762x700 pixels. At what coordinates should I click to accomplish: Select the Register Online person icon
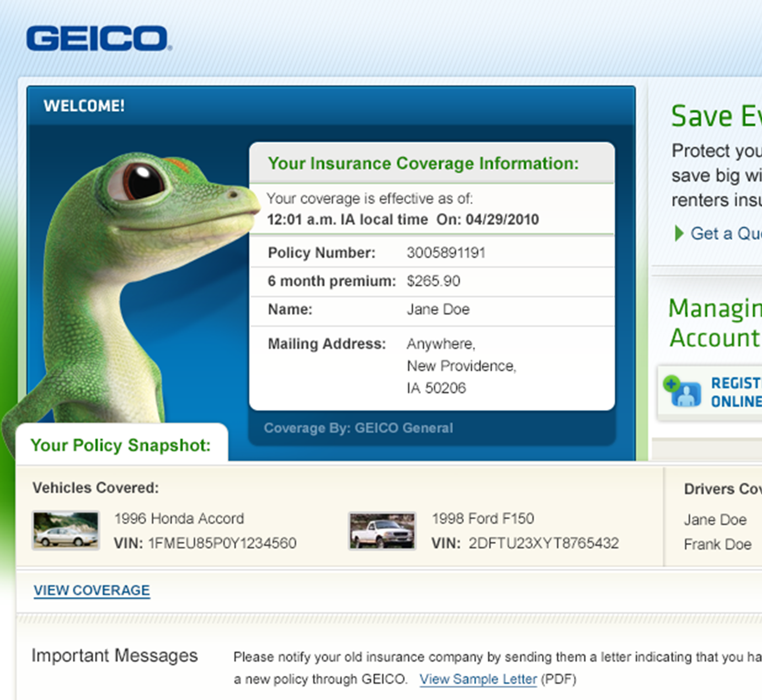point(687,395)
